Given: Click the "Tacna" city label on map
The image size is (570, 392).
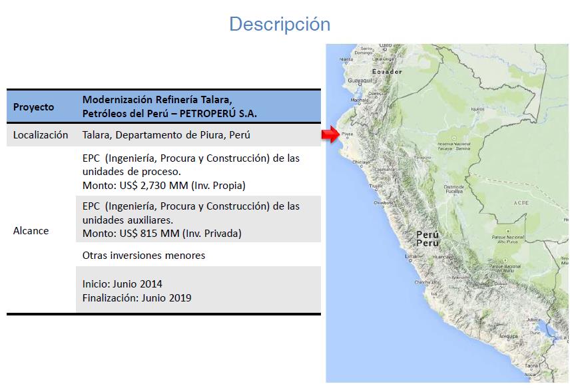Looking at the screenshot, I should tap(531, 365).
